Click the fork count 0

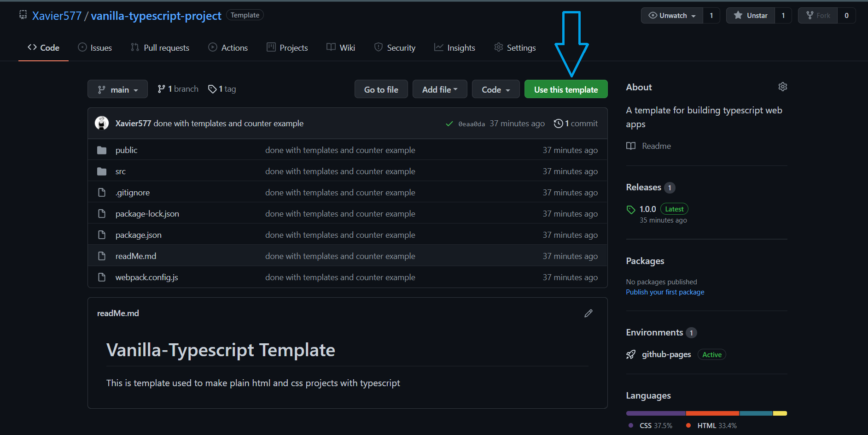coord(846,16)
